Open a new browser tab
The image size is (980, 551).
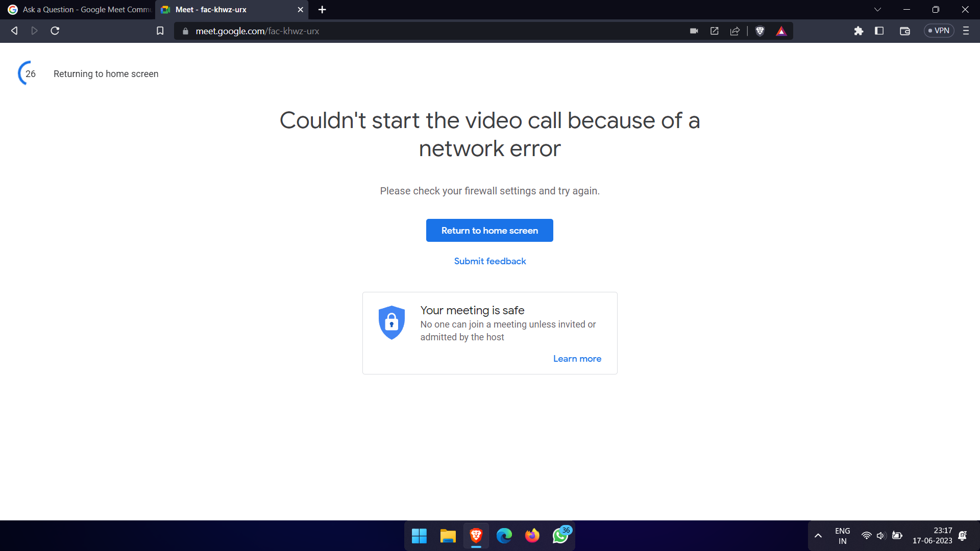322,10
